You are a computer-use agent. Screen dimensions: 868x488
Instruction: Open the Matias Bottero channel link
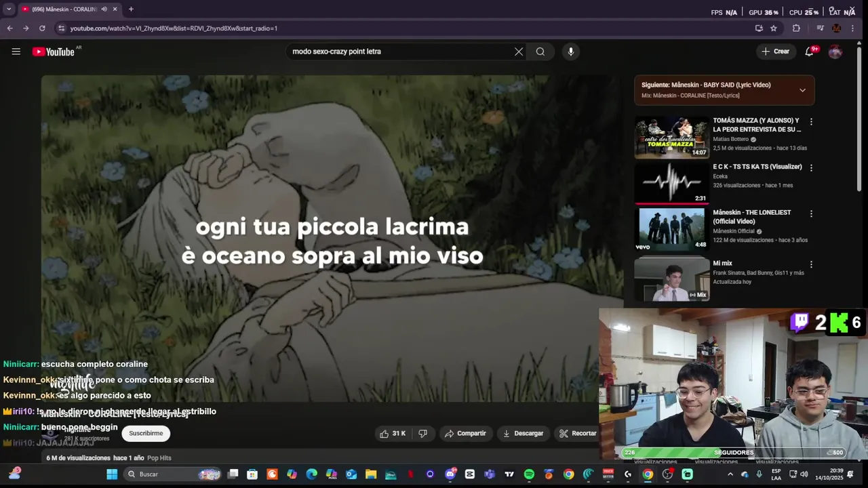click(731, 139)
